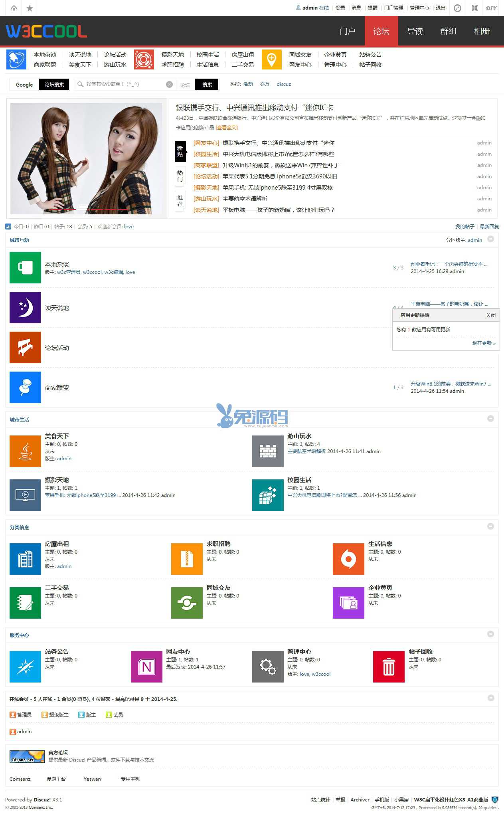Open the 论坛 search scope dropdown
The width and height of the screenshot is (504, 831).
(x=185, y=85)
